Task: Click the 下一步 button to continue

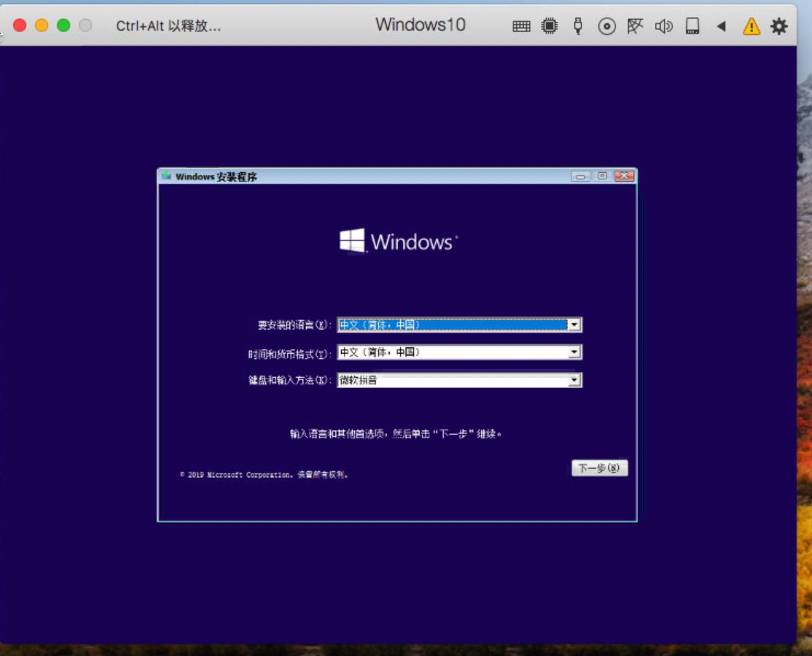Action: 600,468
